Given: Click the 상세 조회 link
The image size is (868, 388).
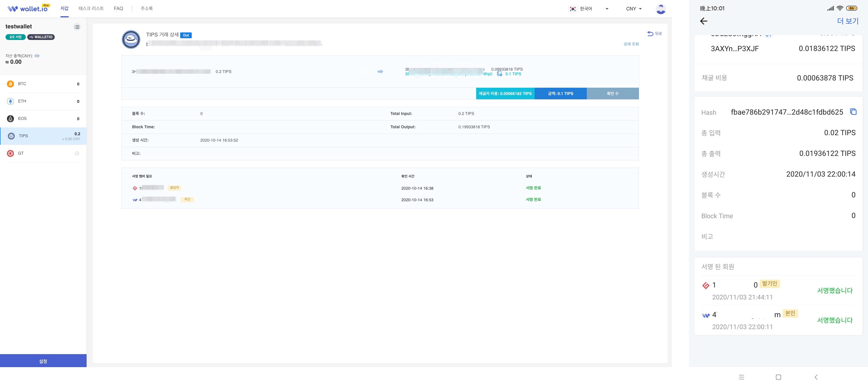Looking at the screenshot, I should (x=631, y=44).
